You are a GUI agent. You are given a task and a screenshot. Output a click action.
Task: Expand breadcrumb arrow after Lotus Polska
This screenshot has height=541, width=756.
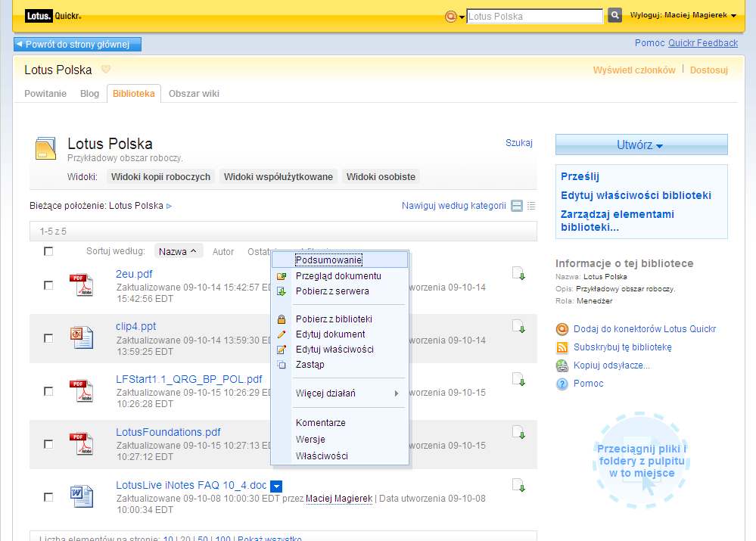point(170,206)
